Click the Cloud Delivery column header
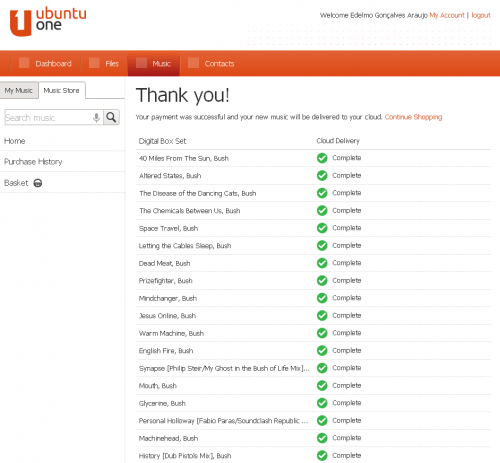500x463 pixels. pos(338,141)
